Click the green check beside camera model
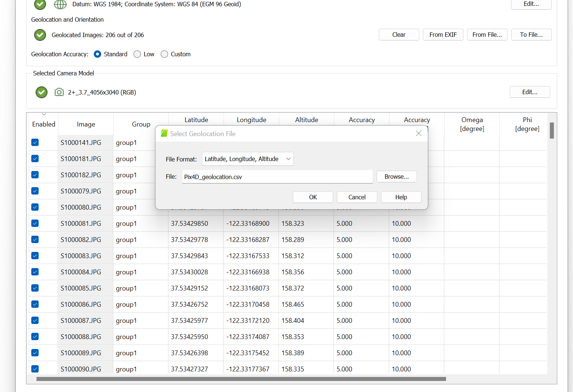This screenshot has width=573, height=392. pos(42,92)
